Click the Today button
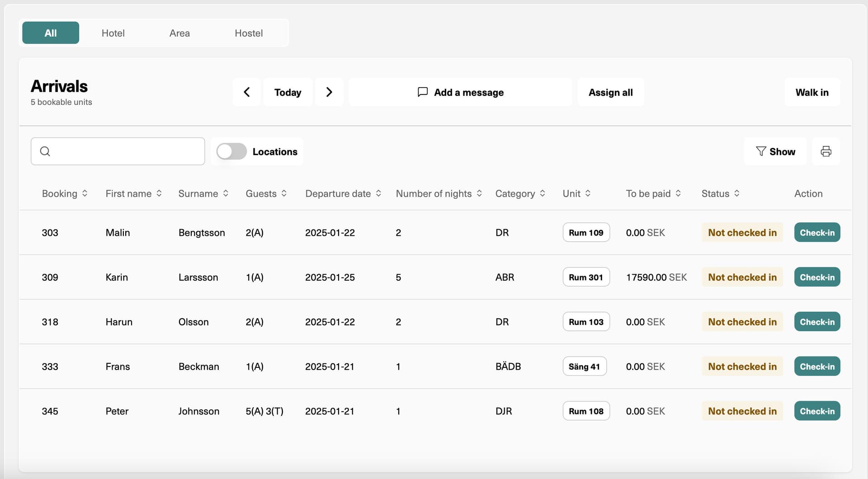868x479 pixels. pos(288,92)
